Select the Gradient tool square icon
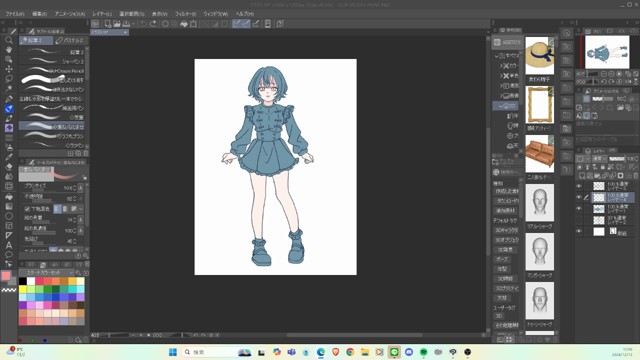The width and height of the screenshot is (640, 360). point(9,206)
